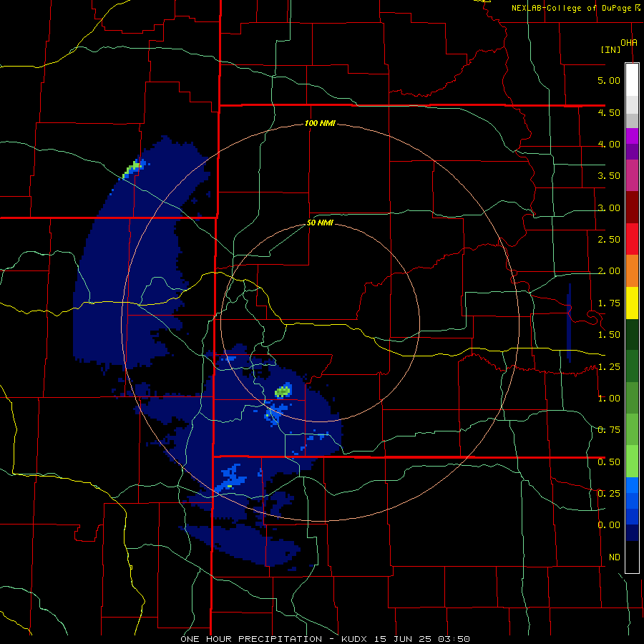
Task: Click the 1.25 legend value
Action: point(609,366)
